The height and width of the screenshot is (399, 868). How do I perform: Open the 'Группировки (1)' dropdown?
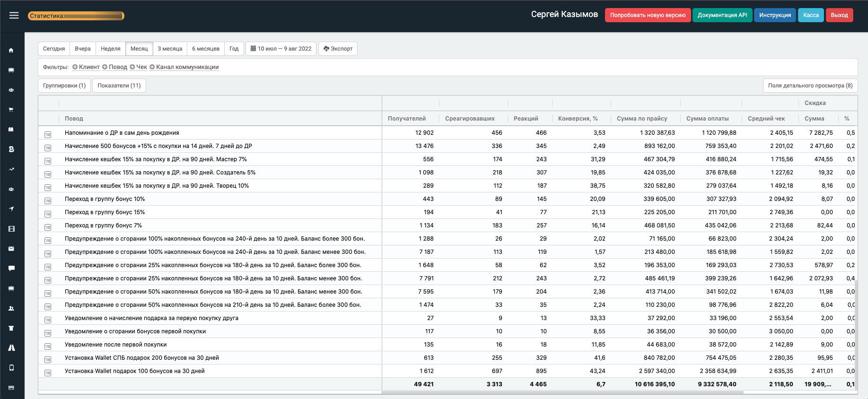tap(64, 86)
